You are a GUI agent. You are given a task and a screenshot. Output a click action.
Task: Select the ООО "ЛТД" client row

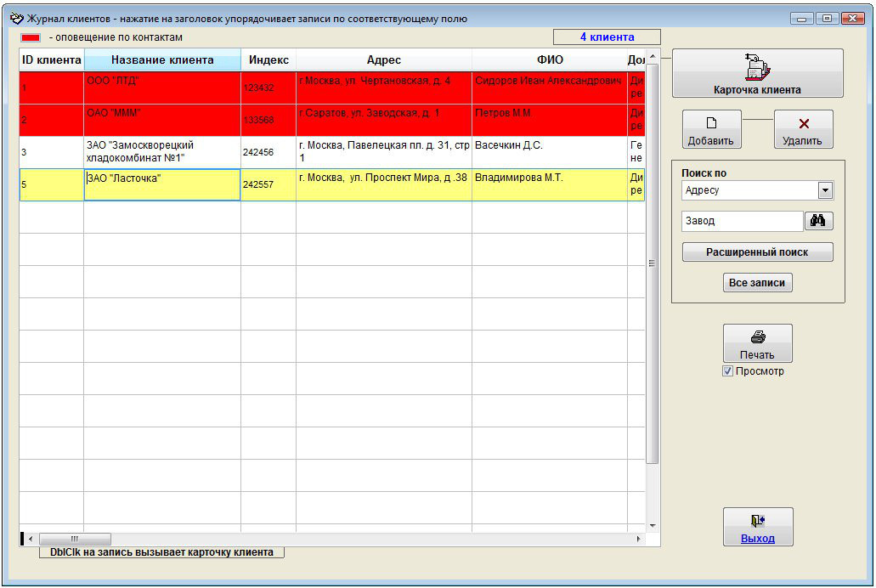pyautogui.click(x=161, y=88)
